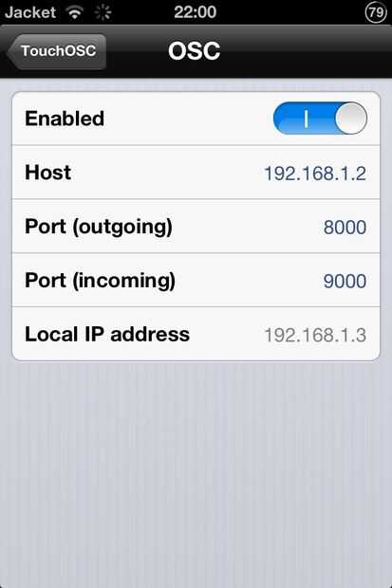Viewport: 392px width, 588px height.
Task: Tap the switch's round white knob
Action: pyautogui.click(x=350, y=119)
